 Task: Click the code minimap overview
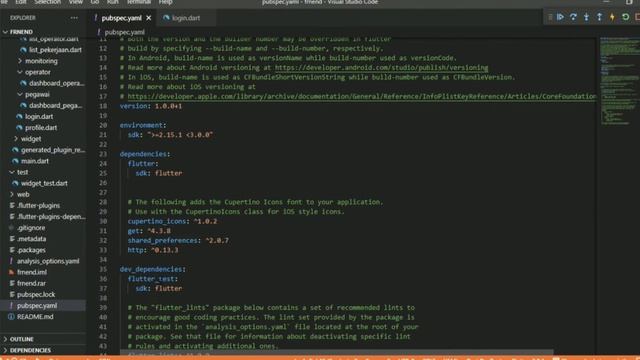pos(618,82)
